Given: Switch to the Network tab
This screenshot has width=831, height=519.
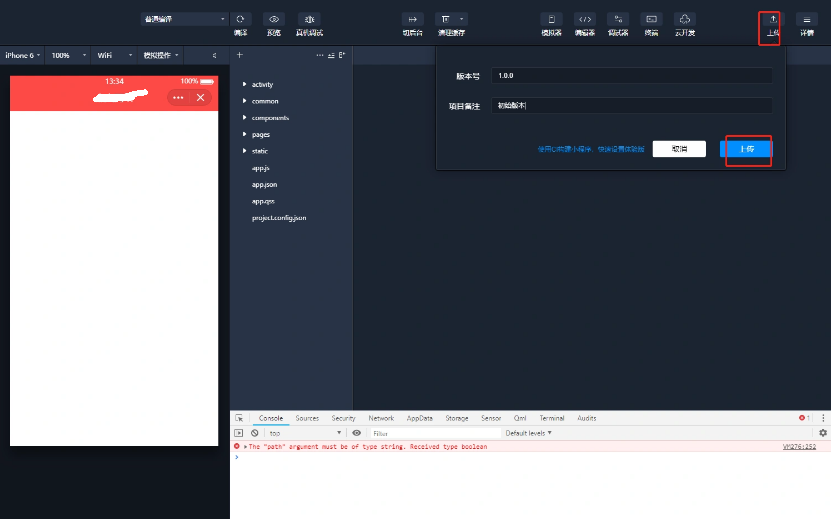Looking at the screenshot, I should 381,418.
